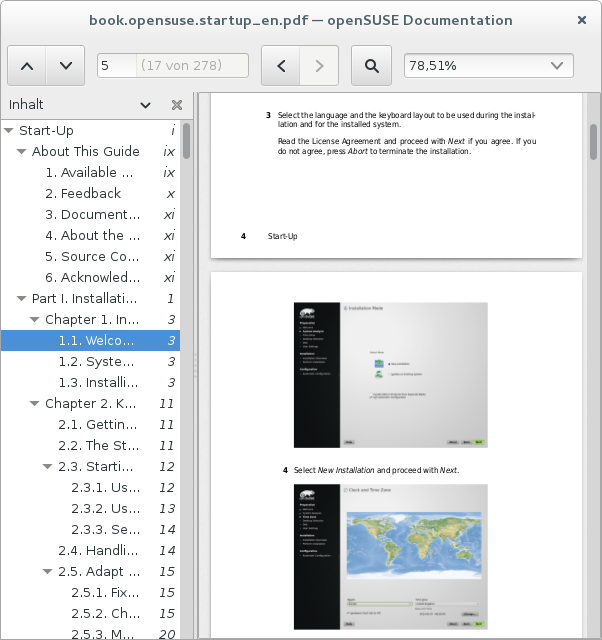602x640 pixels.
Task: Collapse the Part I. Installation node
Action: click(22, 299)
